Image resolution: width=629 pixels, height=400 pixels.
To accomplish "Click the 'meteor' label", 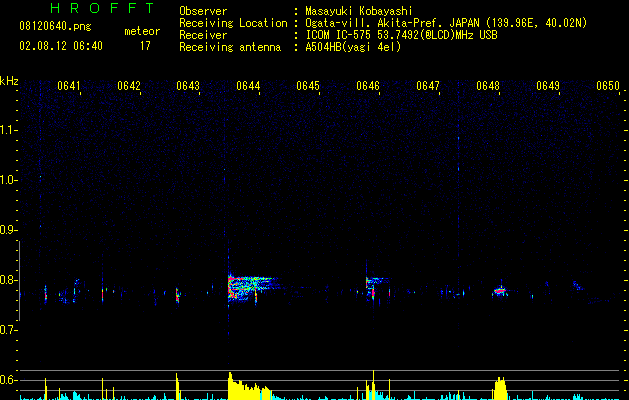I will coord(142,31).
